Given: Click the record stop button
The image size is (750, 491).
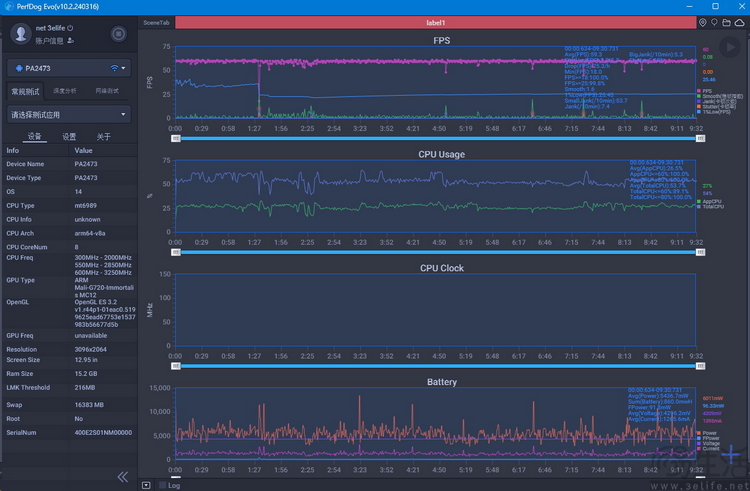Looking at the screenshot, I should point(119,34).
